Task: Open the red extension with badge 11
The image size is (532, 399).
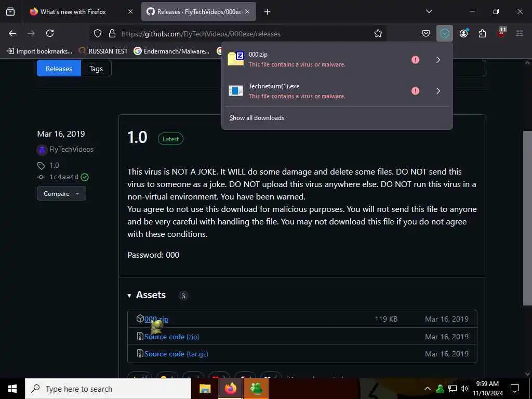Action: [x=501, y=33]
